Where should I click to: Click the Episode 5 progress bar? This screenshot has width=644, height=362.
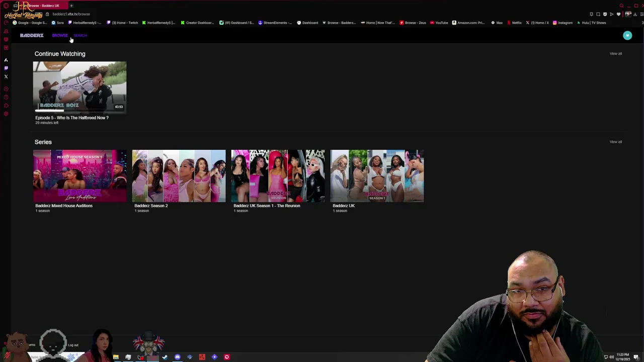click(79, 110)
